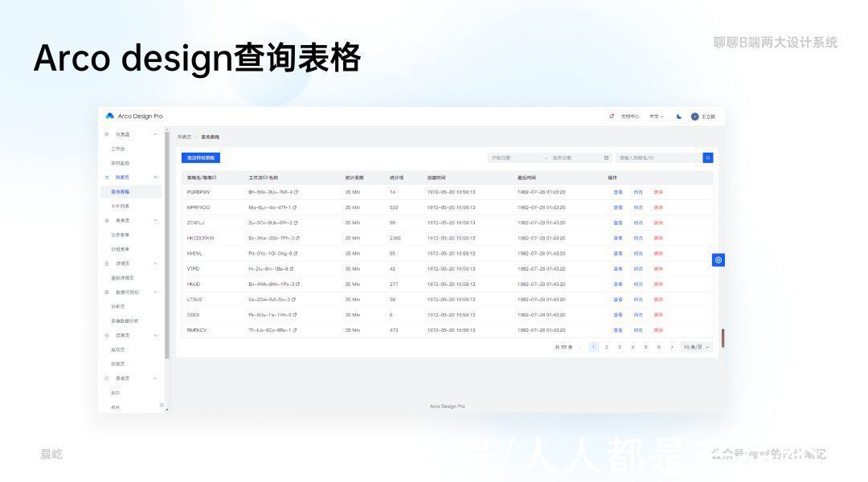Click 查看 link on the OSEX row
This screenshot has height=482, width=868.
(619, 315)
